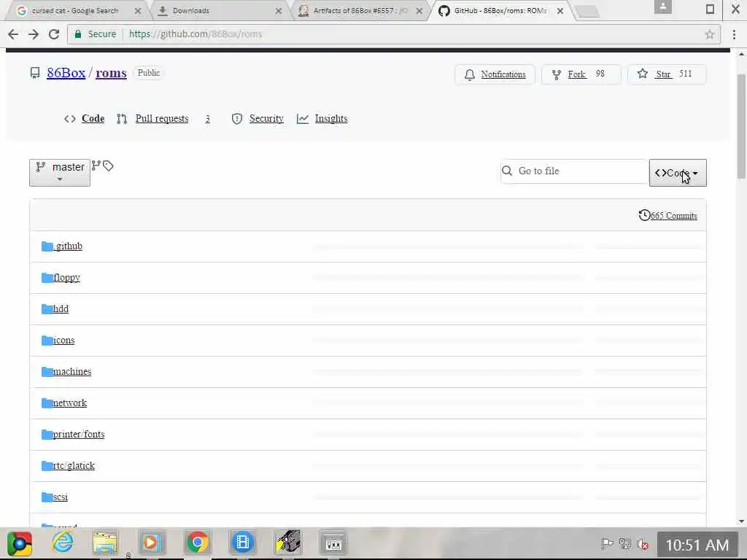
Task: Click the muted volume tray icon
Action: tap(642, 544)
